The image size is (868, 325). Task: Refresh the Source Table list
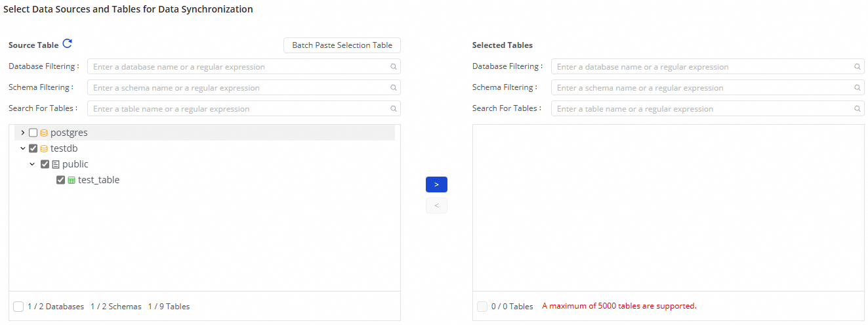(x=67, y=44)
